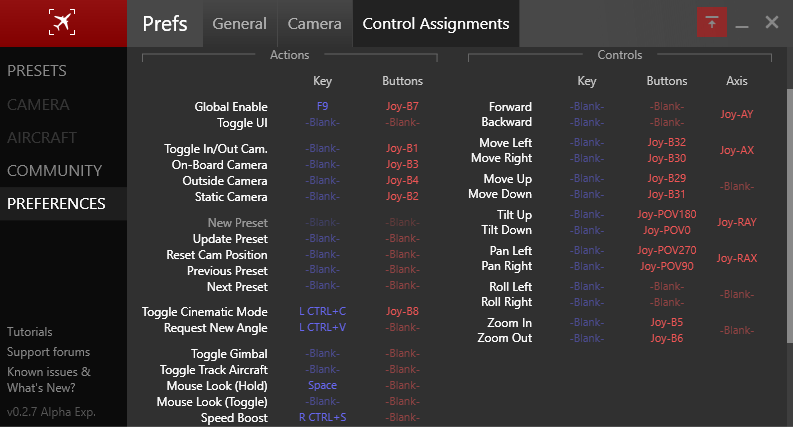This screenshot has height=427, width=793.
Task: Assign key for Update Preset
Action: click(x=323, y=238)
